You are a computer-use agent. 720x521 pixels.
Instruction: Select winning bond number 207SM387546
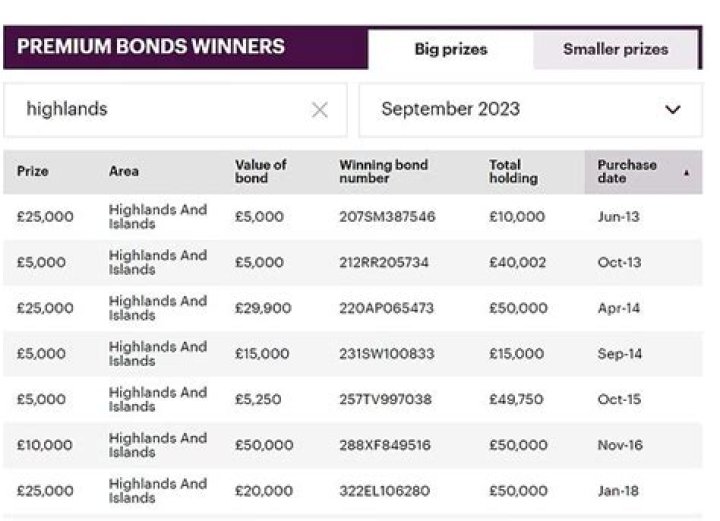(387, 217)
